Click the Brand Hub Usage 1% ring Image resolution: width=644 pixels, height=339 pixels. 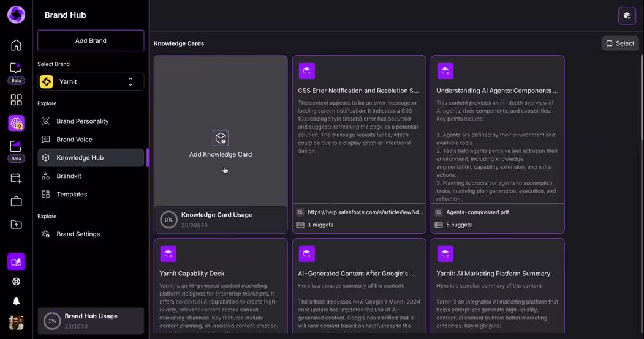pyautogui.click(x=52, y=321)
